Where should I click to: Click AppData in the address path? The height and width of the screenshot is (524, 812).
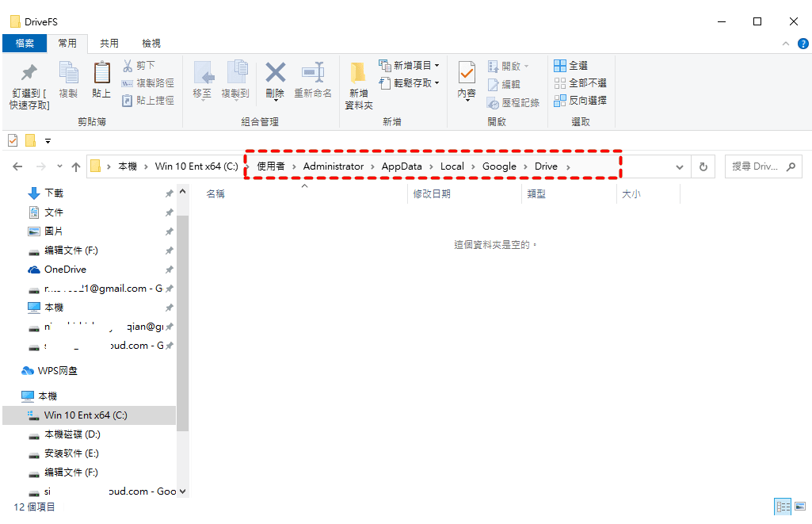[402, 166]
